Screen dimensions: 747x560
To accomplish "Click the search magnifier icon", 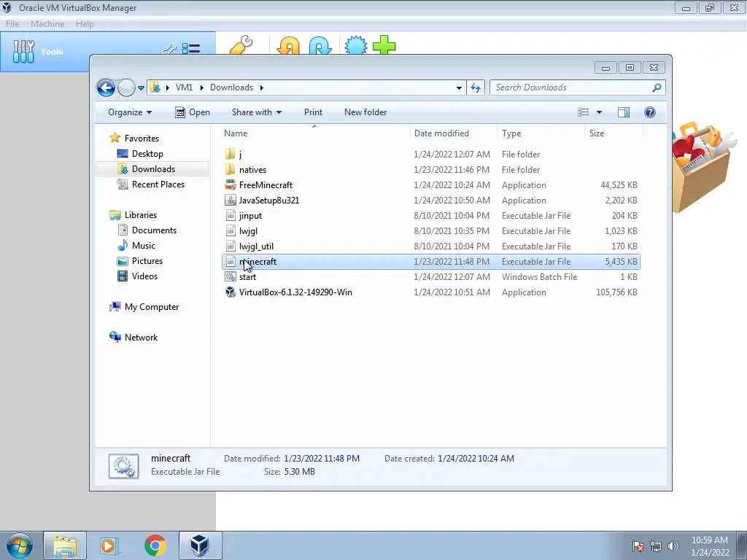I will click(657, 87).
